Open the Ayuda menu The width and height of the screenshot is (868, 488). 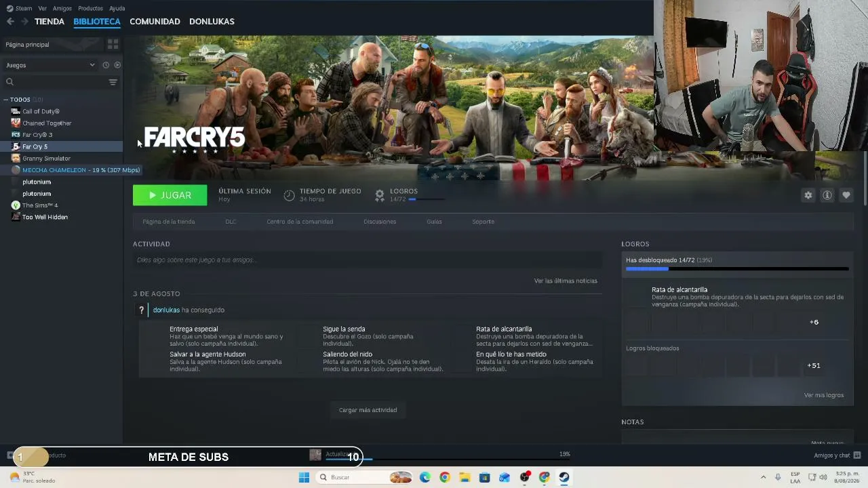[117, 8]
